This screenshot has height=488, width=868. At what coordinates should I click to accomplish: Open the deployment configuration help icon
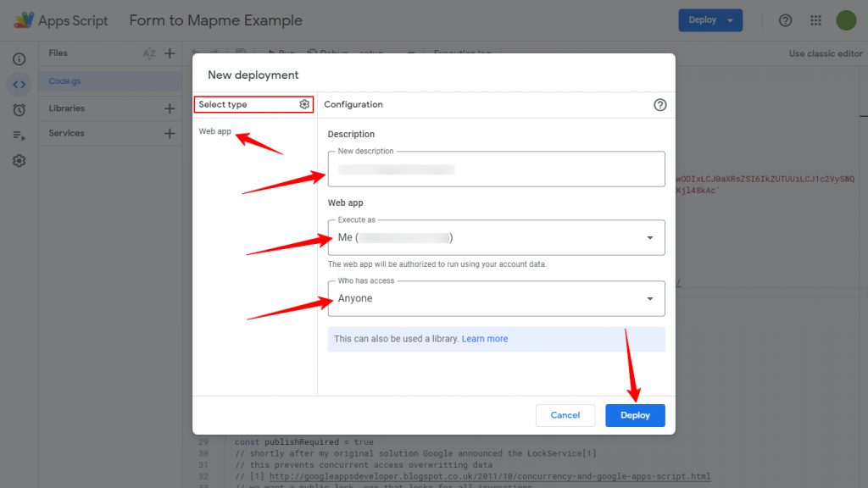(x=660, y=104)
